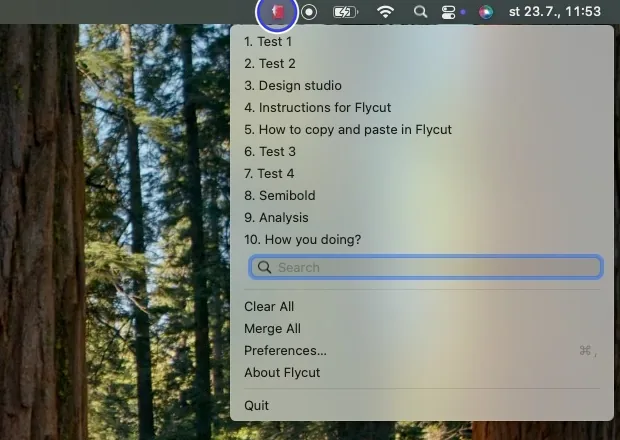
Task: Pick 'How to copy and paste in Flycut'
Action: [422, 130]
